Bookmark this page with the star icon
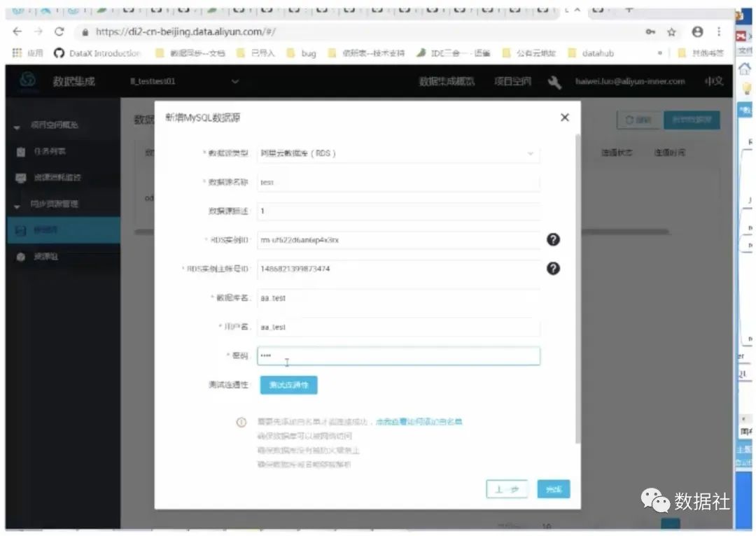 (671, 31)
